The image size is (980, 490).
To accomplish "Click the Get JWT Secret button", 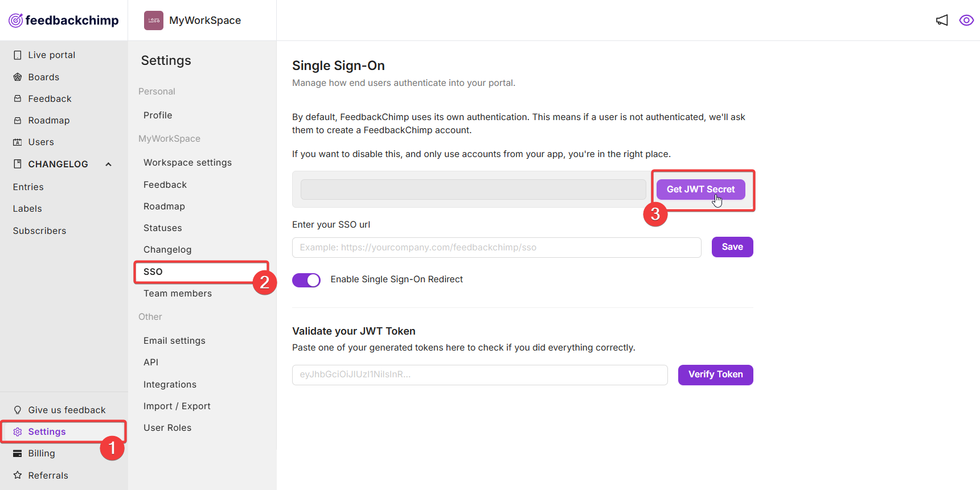I will 700,189.
